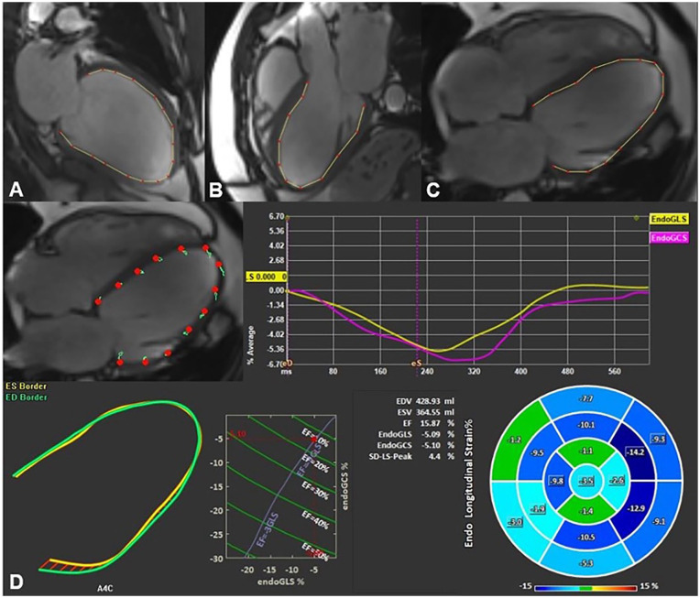The width and height of the screenshot is (700, 598).
Task: Open panel A cardiac MRI image
Action: 101,101
